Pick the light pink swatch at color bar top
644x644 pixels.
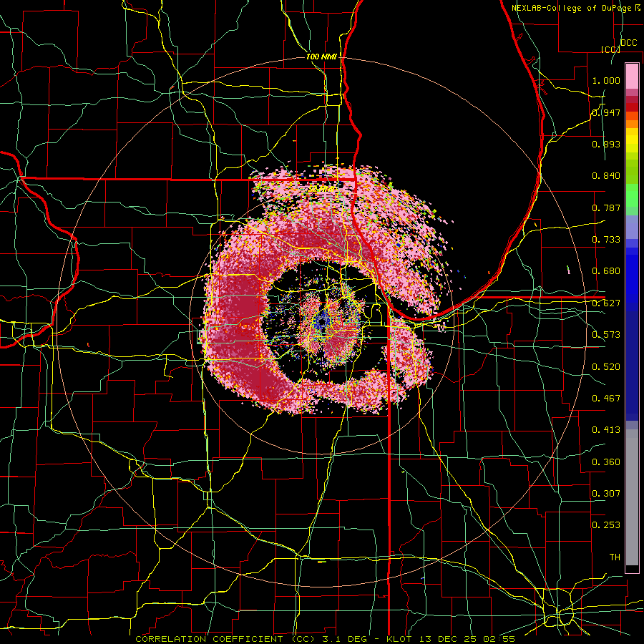tap(632, 77)
